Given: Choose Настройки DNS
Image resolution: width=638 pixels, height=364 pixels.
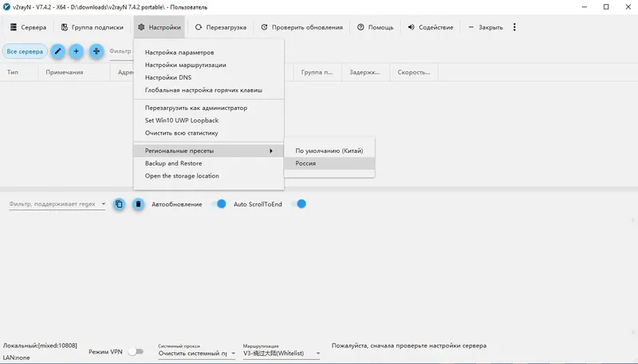Looking at the screenshot, I should tap(209, 77).
